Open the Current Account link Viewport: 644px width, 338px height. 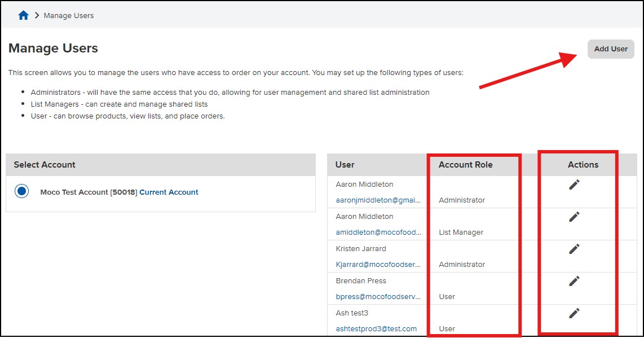click(168, 192)
